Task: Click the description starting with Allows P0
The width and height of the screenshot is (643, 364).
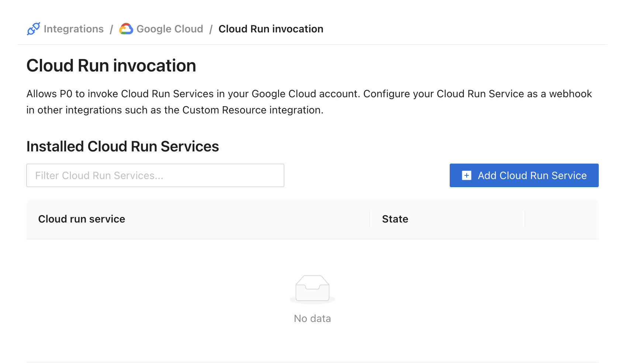Action: click(308, 94)
